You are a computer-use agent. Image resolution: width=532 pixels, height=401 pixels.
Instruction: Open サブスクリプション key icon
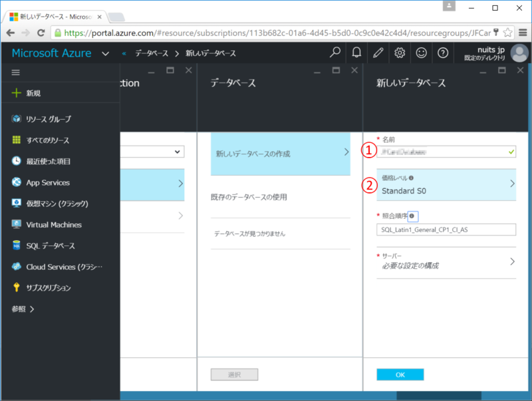coord(16,287)
